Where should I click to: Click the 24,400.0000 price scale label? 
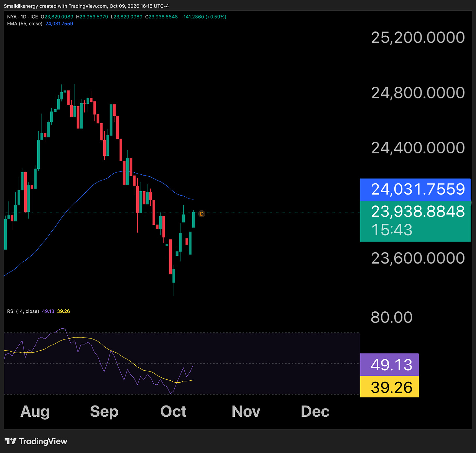pos(418,148)
